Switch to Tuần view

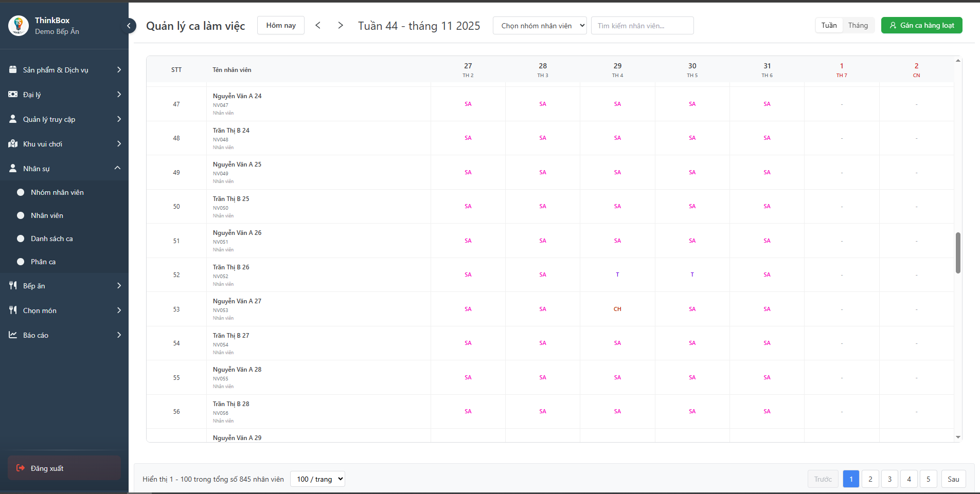[829, 25]
